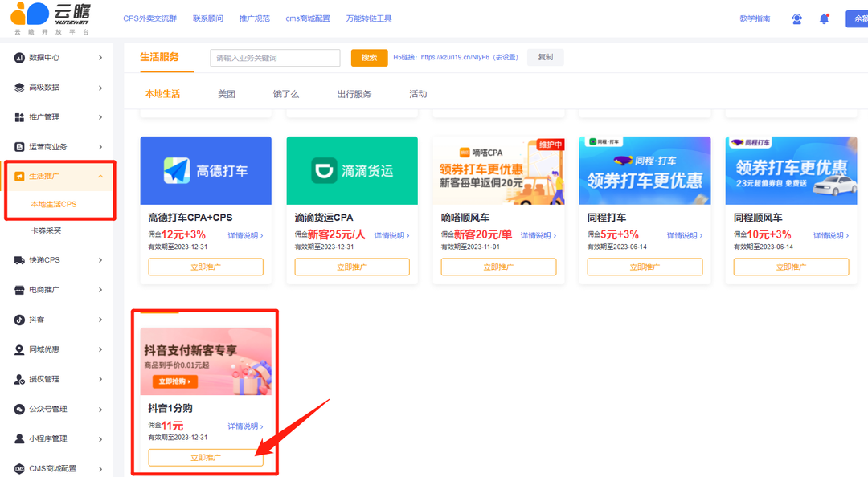Collapse the 生活推广 menu chevron
This screenshot has height=477, width=868.
(x=100, y=177)
